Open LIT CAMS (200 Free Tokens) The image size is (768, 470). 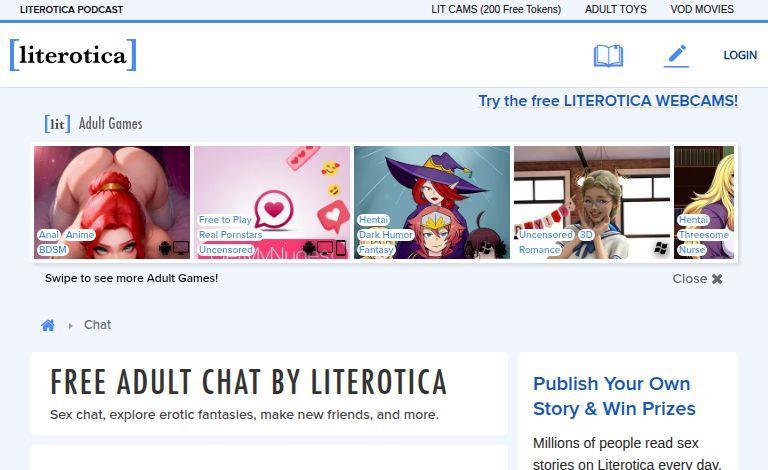coord(496,9)
